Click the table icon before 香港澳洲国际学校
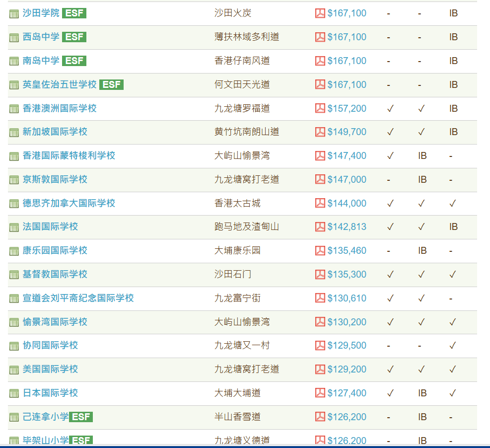The height and width of the screenshot is (448, 490). 14,109
